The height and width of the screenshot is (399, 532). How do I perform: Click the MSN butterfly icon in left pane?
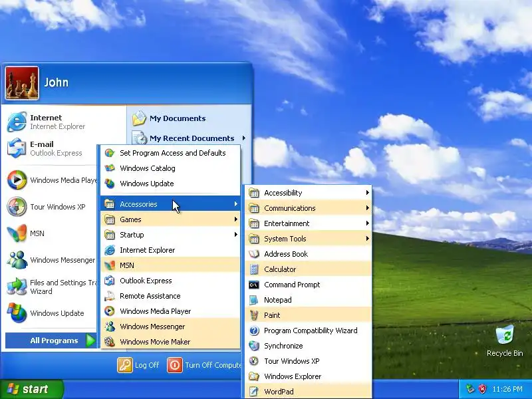(x=17, y=233)
